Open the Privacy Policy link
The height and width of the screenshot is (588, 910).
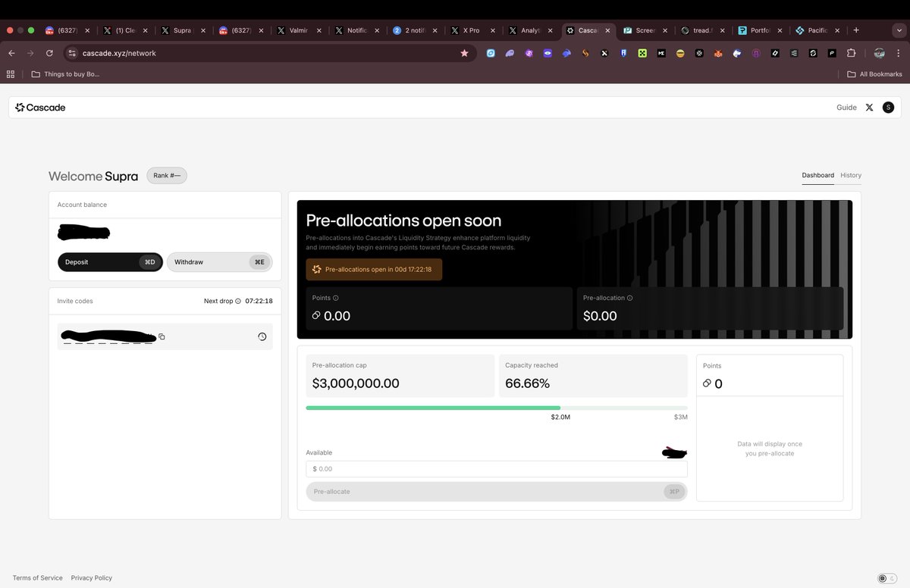(92, 578)
